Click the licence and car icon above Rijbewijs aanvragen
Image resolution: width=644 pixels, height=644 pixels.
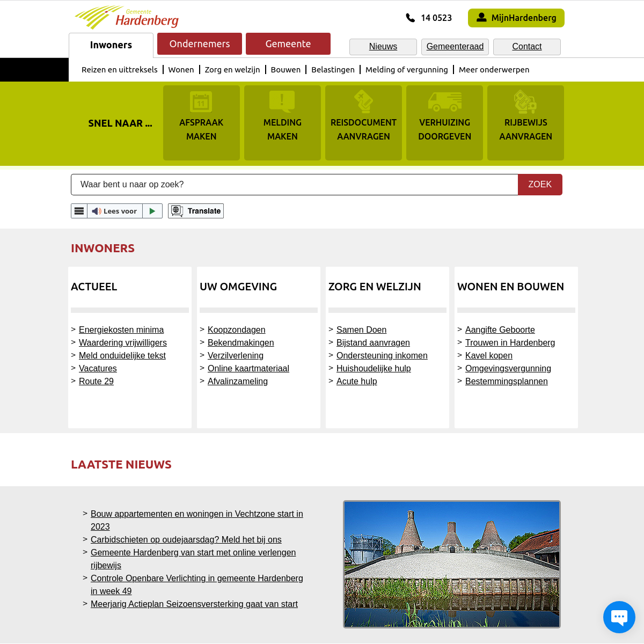525,101
